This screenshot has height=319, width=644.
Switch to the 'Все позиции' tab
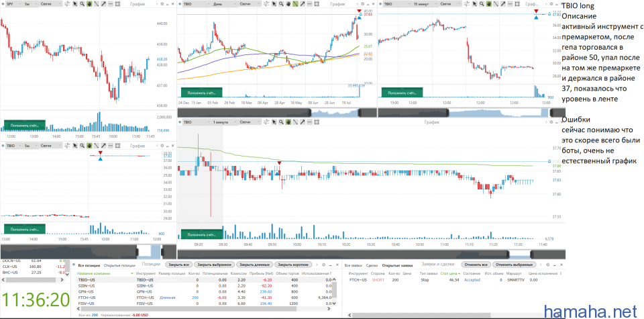(89, 265)
